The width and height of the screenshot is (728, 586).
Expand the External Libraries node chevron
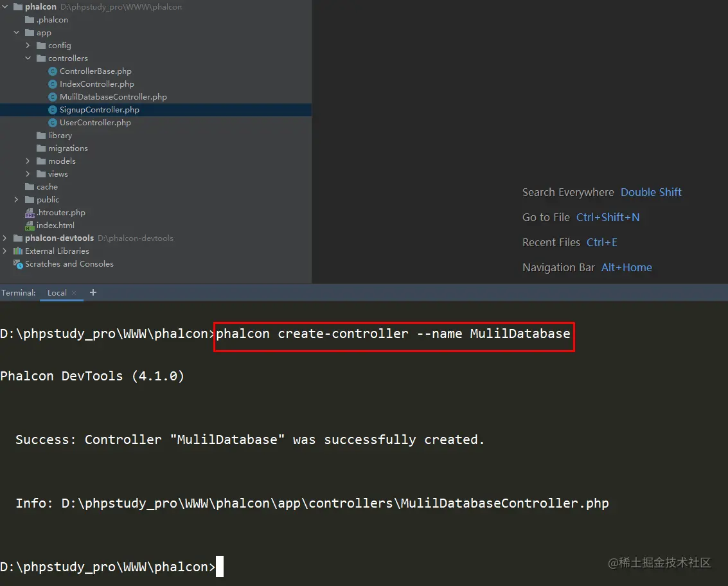pos(4,251)
